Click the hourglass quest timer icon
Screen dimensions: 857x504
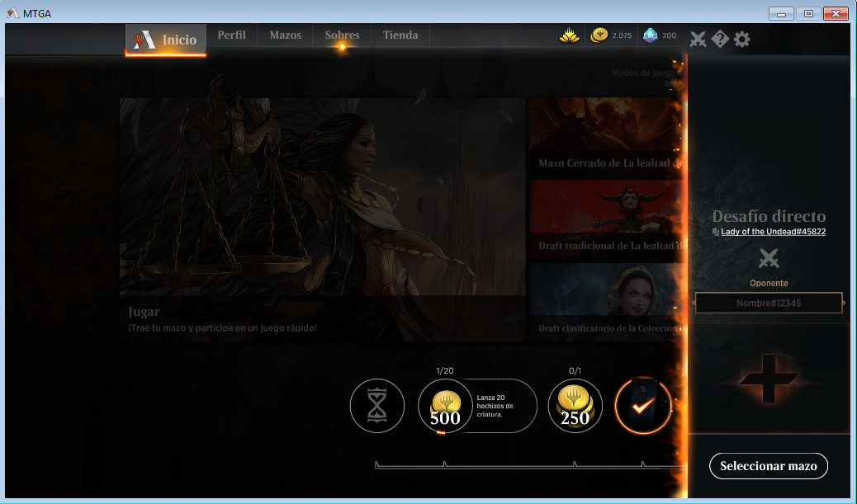tap(377, 406)
